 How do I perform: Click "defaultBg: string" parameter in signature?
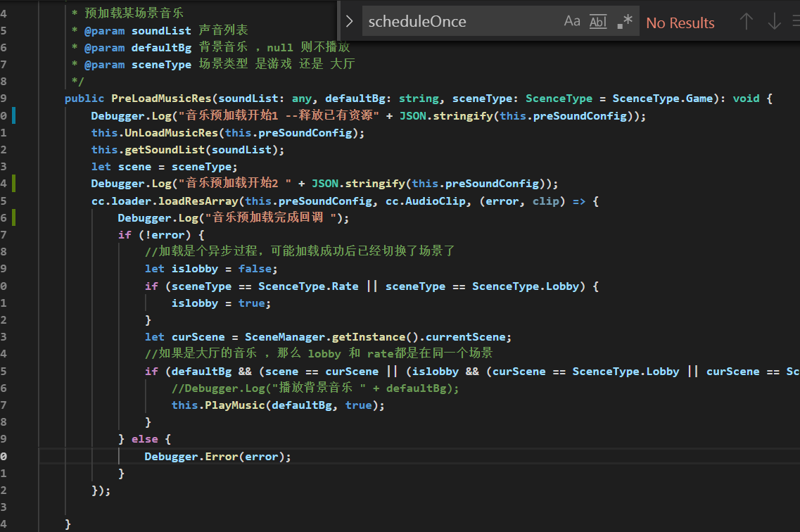click(x=382, y=99)
